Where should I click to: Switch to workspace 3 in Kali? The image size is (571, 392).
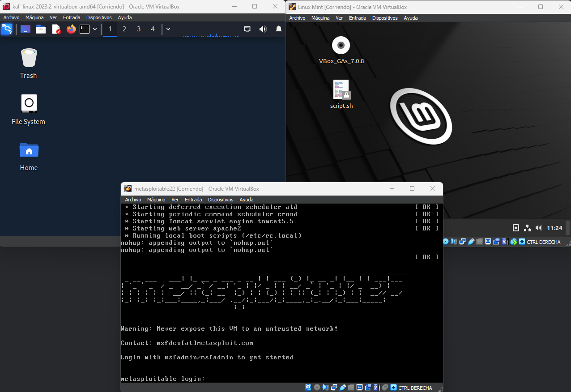pyautogui.click(x=139, y=29)
